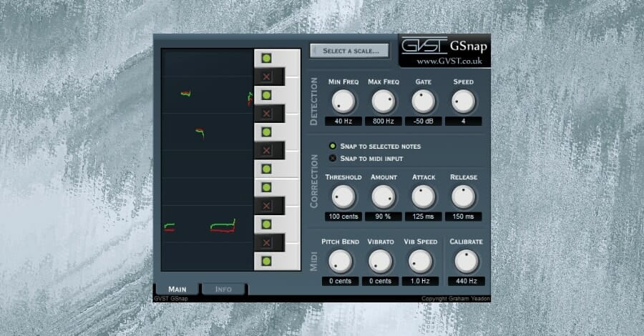Click the Copyright Graham Yeadon text
The image size is (644, 336).
pos(456,299)
